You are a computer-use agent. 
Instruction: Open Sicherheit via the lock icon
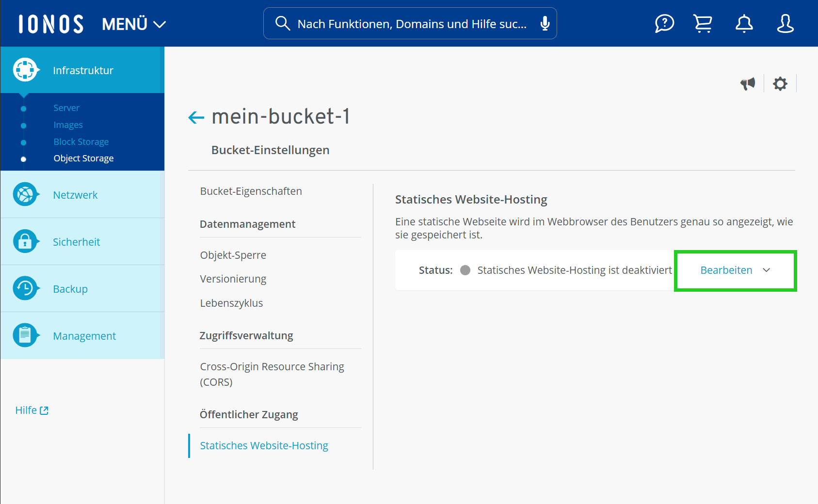coord(25,241)
